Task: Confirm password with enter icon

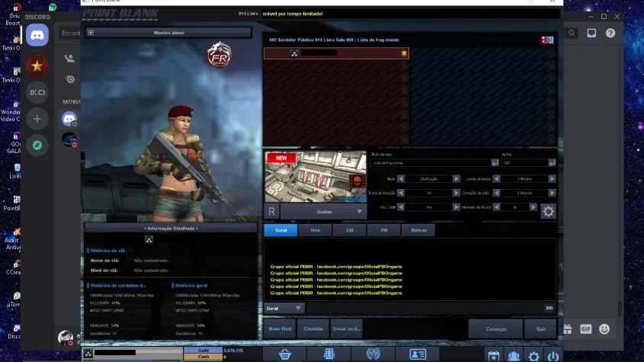Action: (x=552, y=163)
